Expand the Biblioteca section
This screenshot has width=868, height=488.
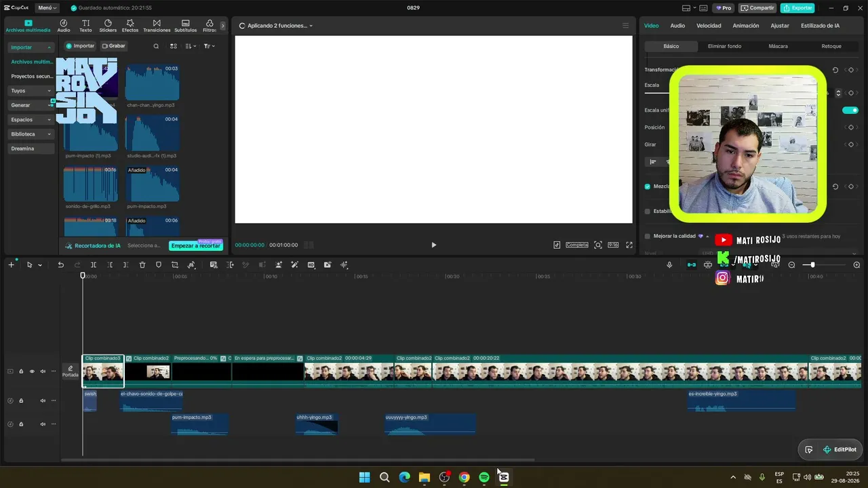31,134
